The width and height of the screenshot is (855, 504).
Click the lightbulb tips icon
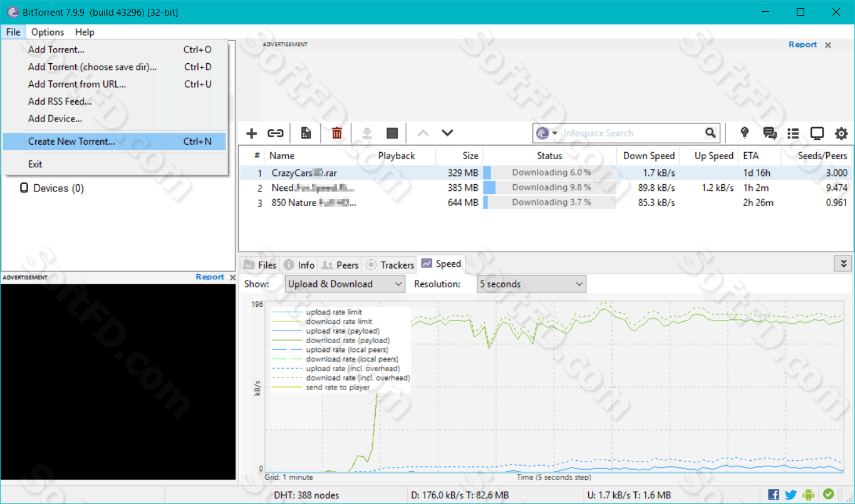(x=745, y=133)
